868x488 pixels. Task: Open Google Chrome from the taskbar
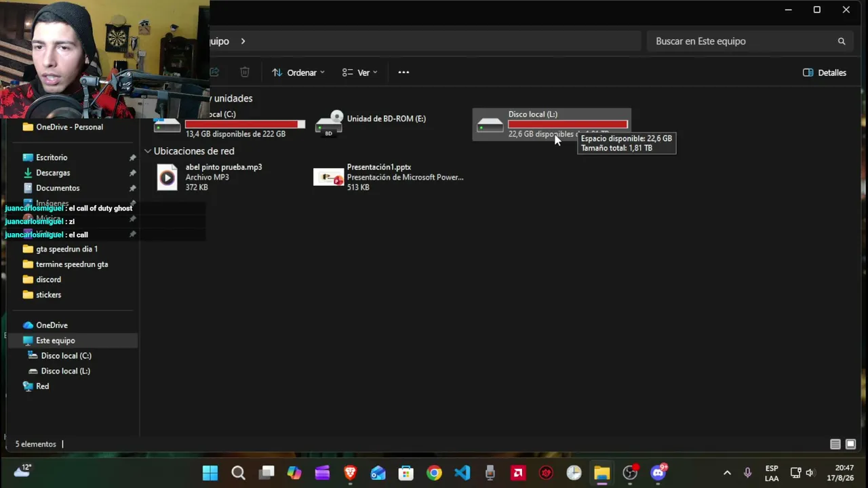pyautogui.click(x=434, y=473)
